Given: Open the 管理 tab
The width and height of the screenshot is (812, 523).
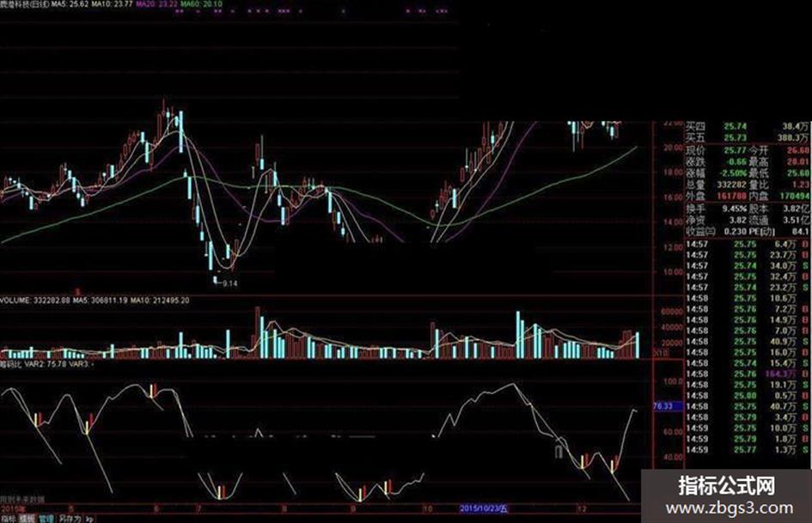Looking at the screenshot, I should 46,519.
